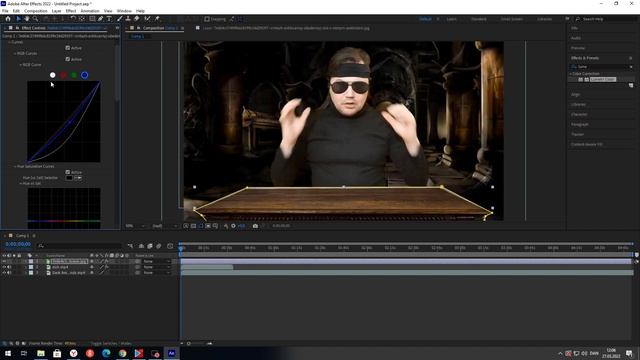The width and height of the screenshot is (640, 360).
Task: Select the red channel curve swatch
Action: click(x=63, y=75)
